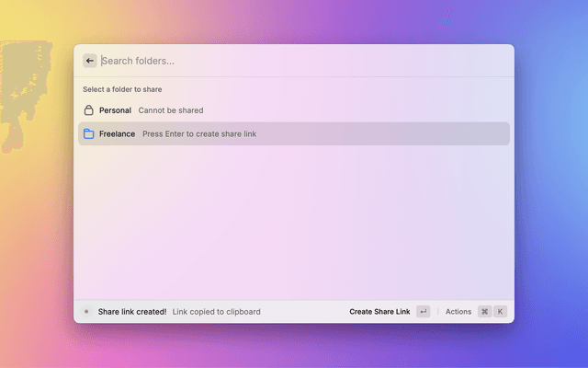Click the Create Share Link button

click(379, 312)
